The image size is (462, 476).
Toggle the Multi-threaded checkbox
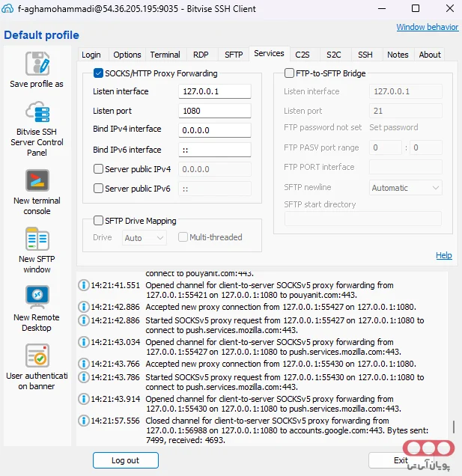[x=183, y=237]
